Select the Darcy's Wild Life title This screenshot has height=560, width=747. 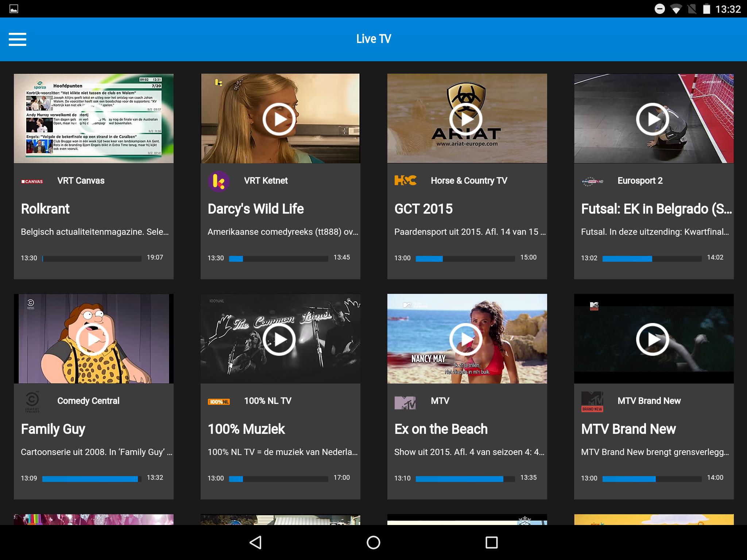coord(256,209)
